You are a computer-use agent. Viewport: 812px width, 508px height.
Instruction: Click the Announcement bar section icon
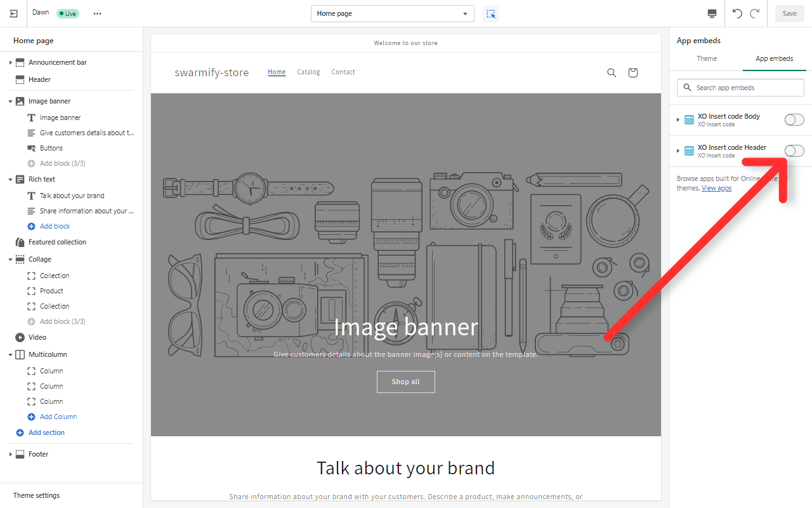(x=20, y=62)
